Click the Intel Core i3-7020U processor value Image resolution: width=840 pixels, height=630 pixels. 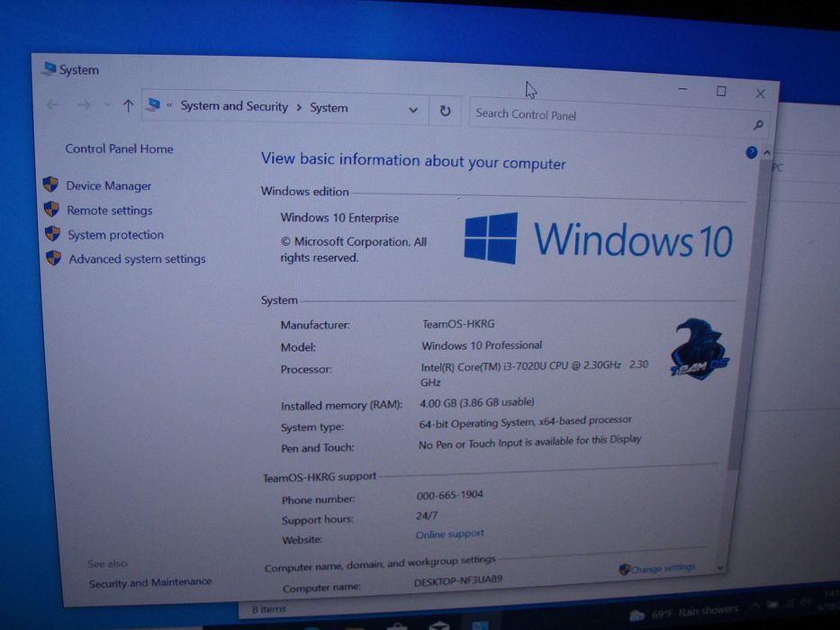[534, 373]
